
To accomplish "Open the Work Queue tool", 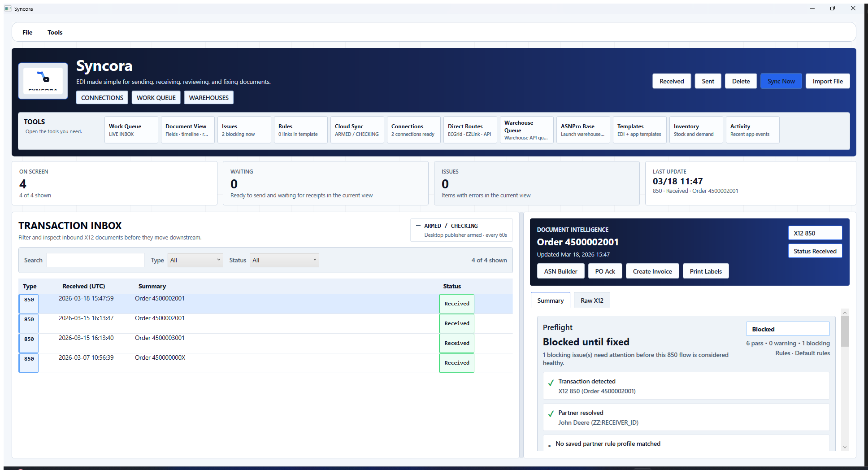I will [131, 130].
